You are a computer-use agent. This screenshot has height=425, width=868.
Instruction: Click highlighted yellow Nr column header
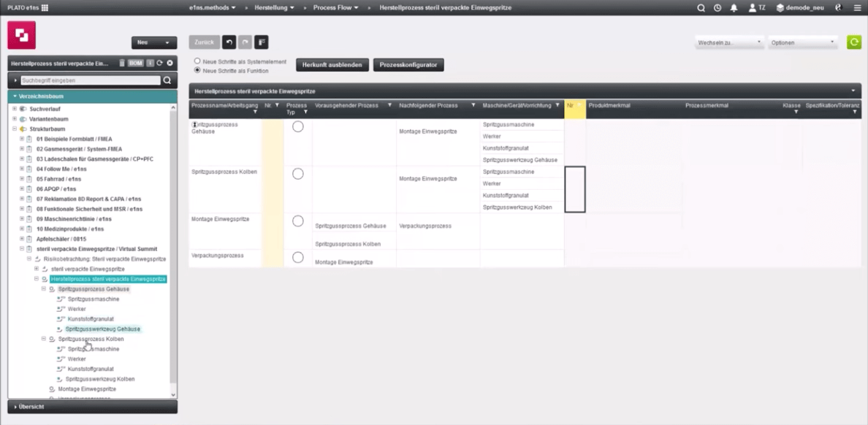pos(575,109)
